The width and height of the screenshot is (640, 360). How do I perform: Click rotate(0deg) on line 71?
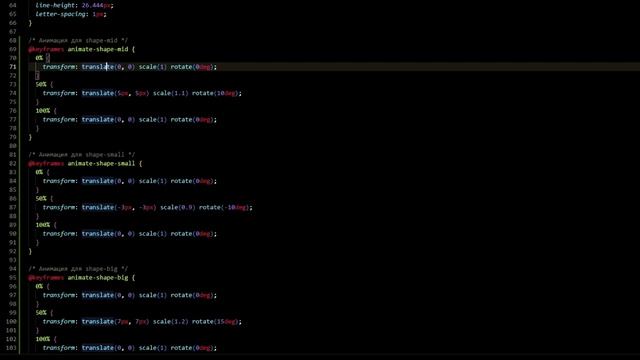click(x=192, y=67)
